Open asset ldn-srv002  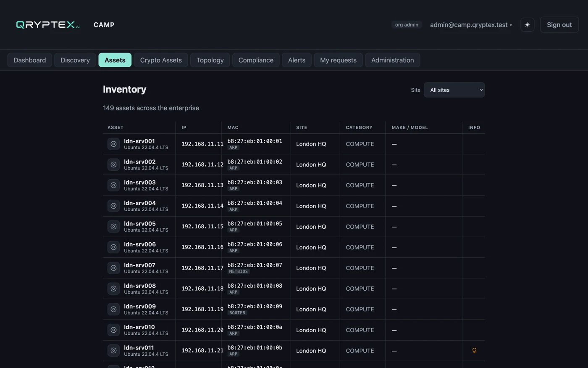click(140, 161)
